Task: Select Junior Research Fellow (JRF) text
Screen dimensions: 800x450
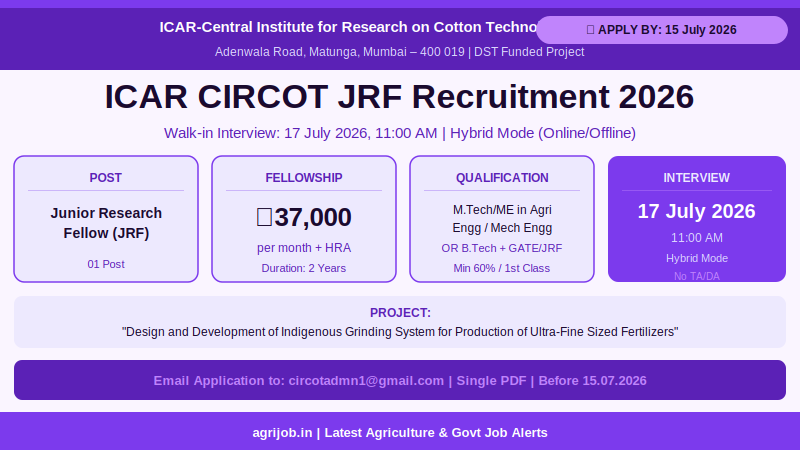Action: click(x=106, y=223)
